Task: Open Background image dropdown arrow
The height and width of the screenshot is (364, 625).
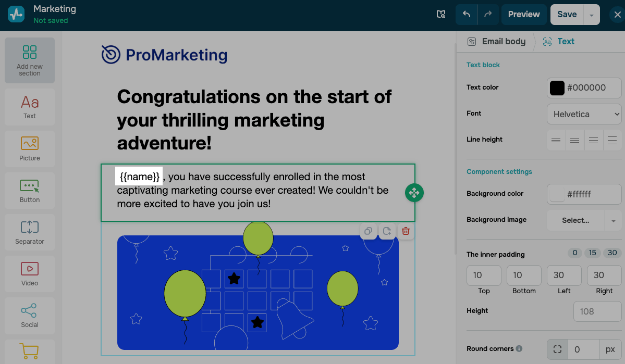Action: (614, 221)
